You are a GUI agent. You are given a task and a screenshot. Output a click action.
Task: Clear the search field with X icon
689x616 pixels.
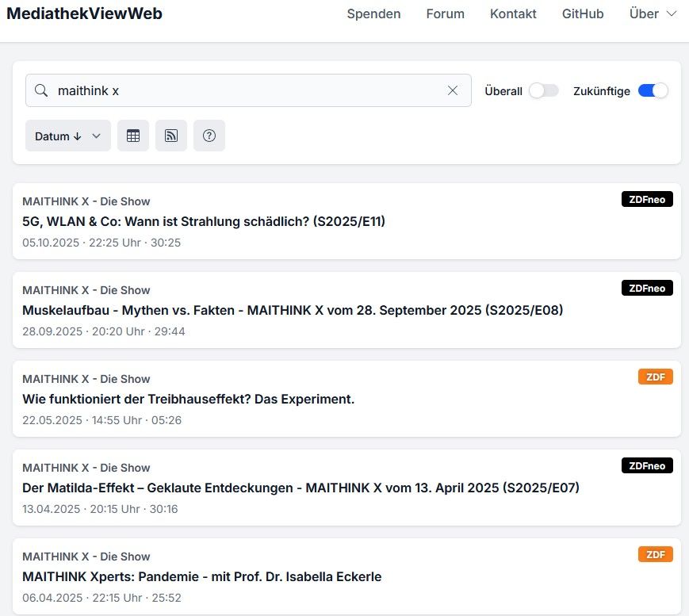[453, 90]
